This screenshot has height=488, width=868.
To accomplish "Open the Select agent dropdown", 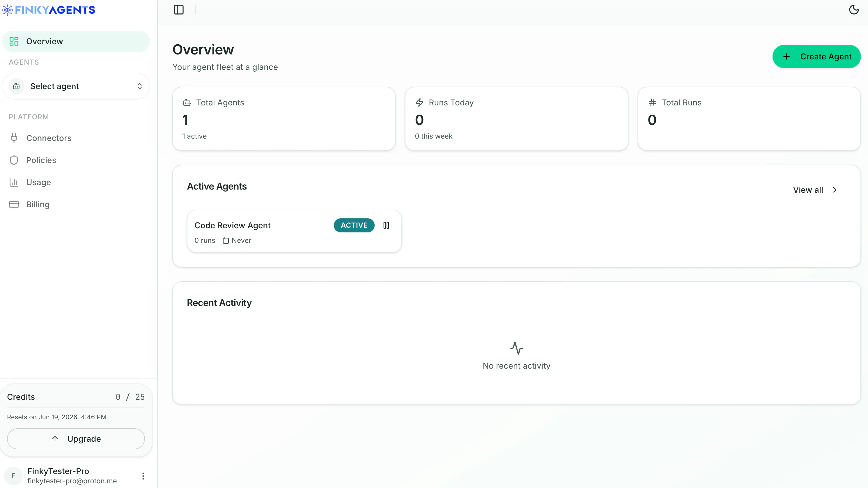I will [x=76, y=86].
